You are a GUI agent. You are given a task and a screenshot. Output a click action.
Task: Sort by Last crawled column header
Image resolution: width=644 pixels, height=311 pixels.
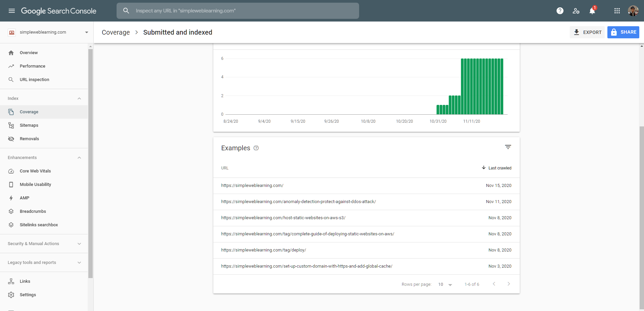point(496,168)
